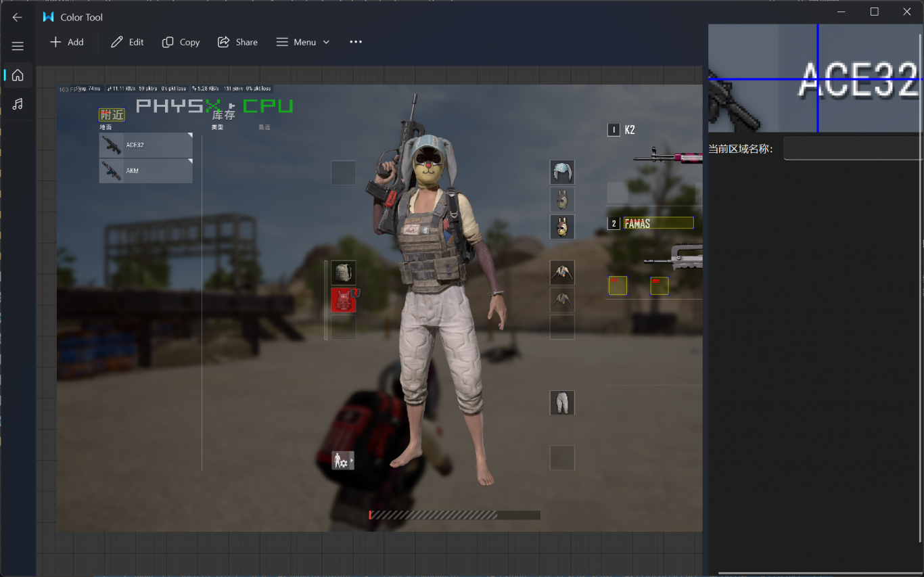Click the ACE32 weapon row
The height and width of the screenshot is (577, 924).
[145, 145]
